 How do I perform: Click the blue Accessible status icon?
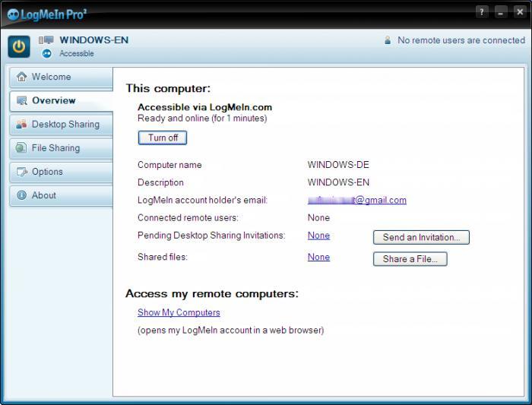(47, 54)
